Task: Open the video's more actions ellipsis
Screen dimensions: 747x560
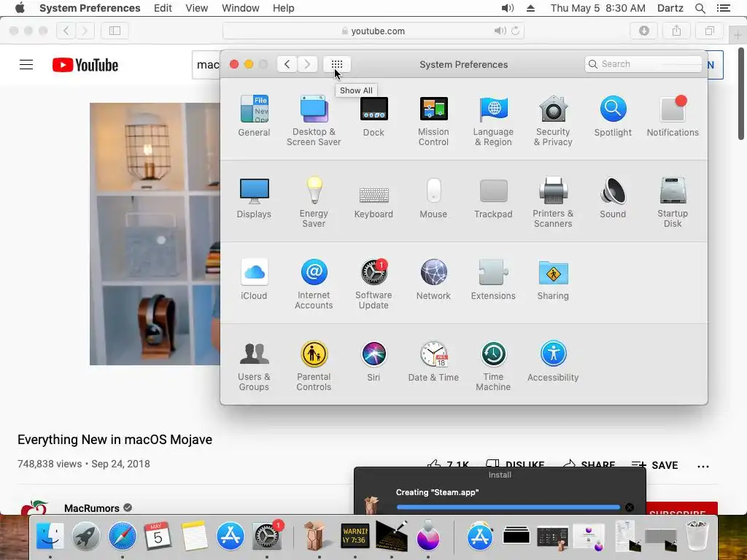Action: pos(703,466)
